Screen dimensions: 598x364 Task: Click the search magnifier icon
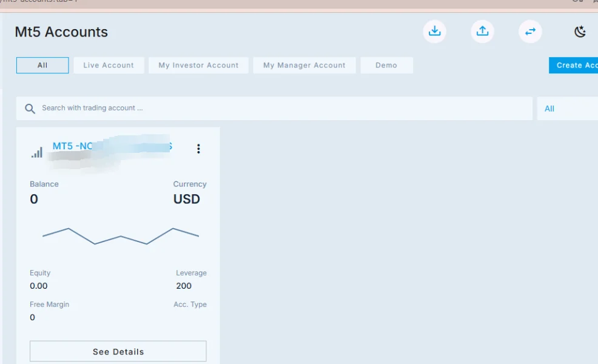point(30,109)
